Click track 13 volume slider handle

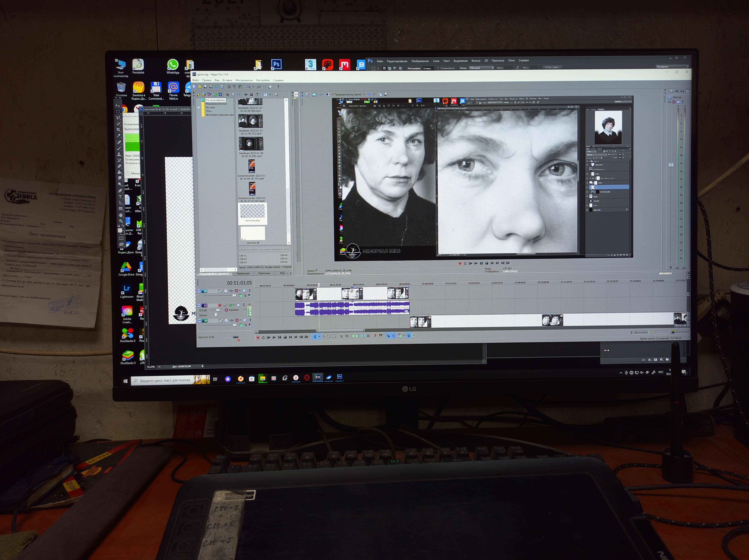point(218,310)
